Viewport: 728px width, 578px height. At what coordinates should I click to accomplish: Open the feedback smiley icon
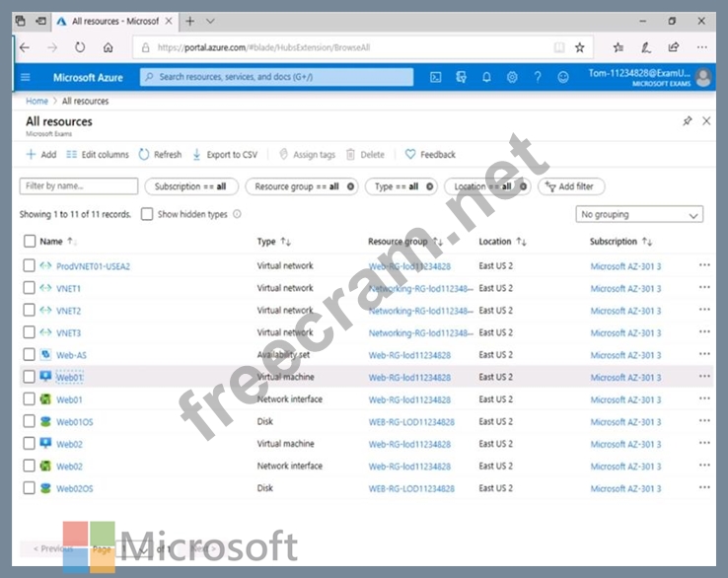[x=562, y=77]
